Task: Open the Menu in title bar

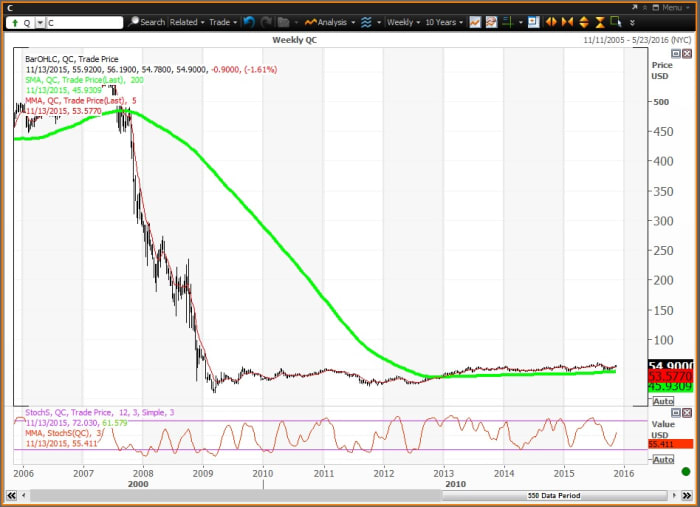Action: click(671, 7)
